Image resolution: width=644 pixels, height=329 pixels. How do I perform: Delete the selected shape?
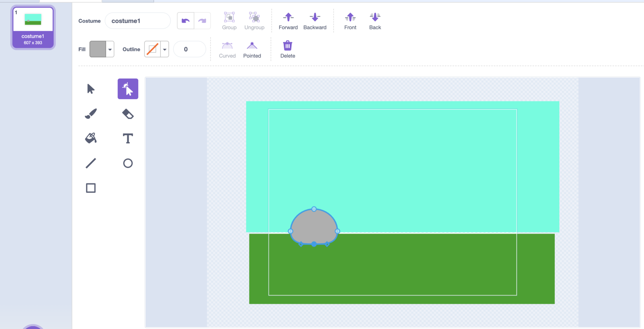pos(287,49)
